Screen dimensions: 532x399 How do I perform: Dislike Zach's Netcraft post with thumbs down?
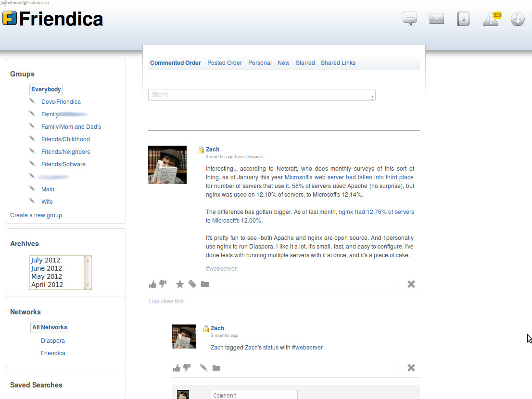163,284
